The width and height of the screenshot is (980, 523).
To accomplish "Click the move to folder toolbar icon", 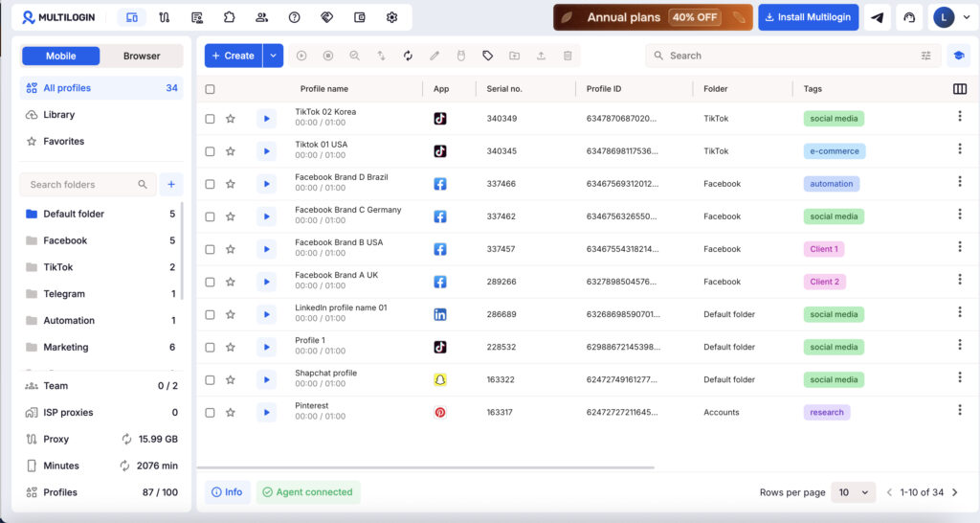I will click(x=514, y=56).
